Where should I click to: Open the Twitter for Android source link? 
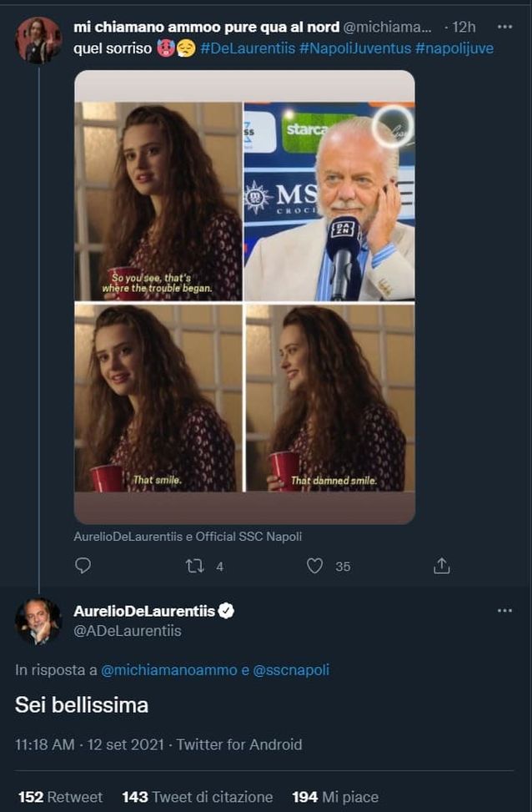tap(239, 744)
